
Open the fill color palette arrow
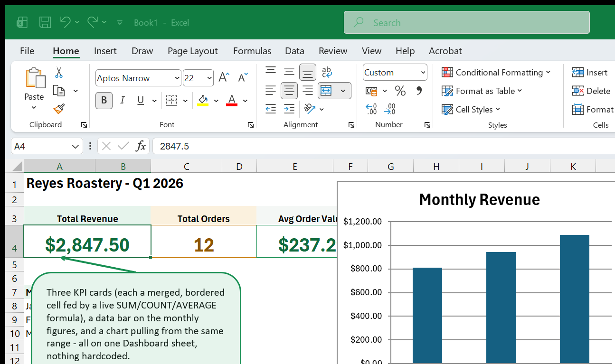point(216,101)
